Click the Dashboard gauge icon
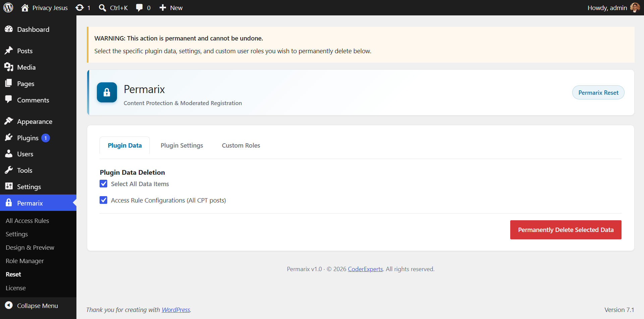The width and height of the screenshot is (644, 319). coord(9,29)
